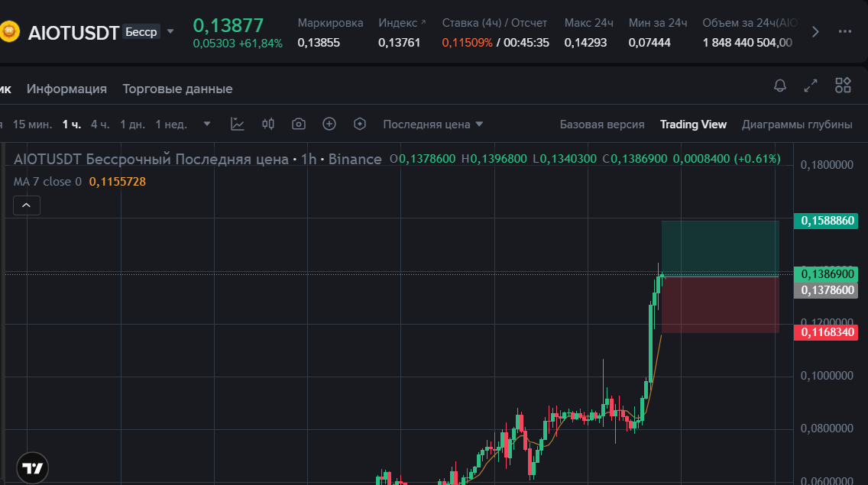Click the Маркировка value 0,13855
The width and height of the screenshot is (868, 485).
(319, 43)
